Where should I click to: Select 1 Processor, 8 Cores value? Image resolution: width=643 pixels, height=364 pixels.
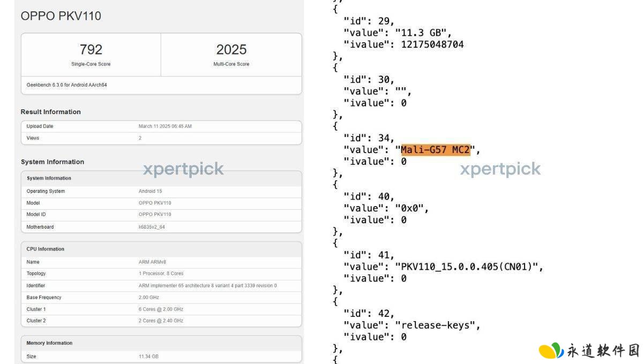(161, 274)
